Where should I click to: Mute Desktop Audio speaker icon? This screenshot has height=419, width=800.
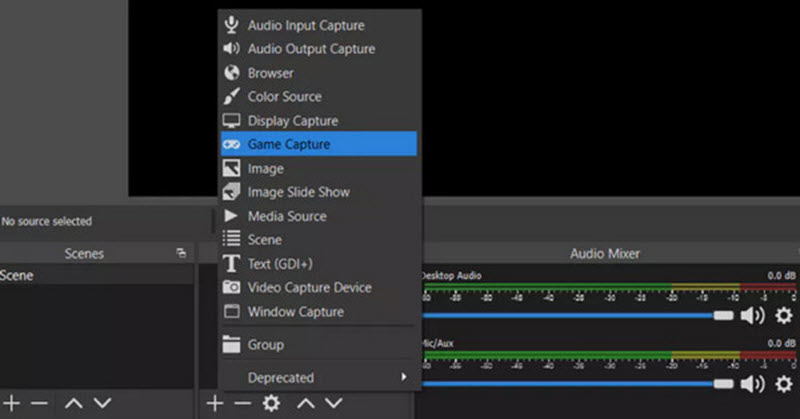(x=753, y=316)
